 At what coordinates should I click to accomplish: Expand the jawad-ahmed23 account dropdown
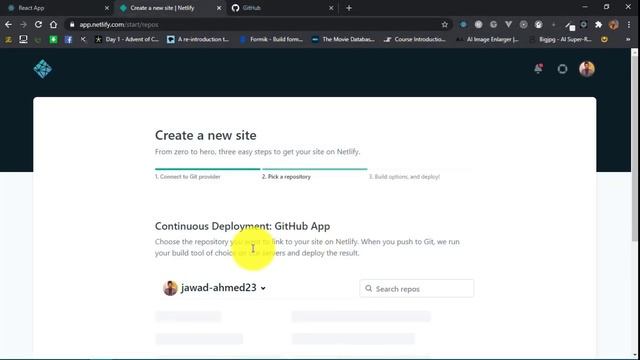pos(215,288)
